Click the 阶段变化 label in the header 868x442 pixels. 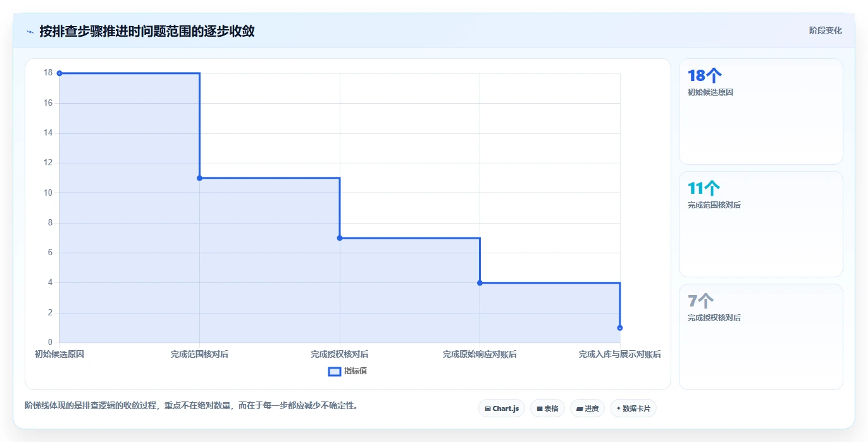(826, 30)
